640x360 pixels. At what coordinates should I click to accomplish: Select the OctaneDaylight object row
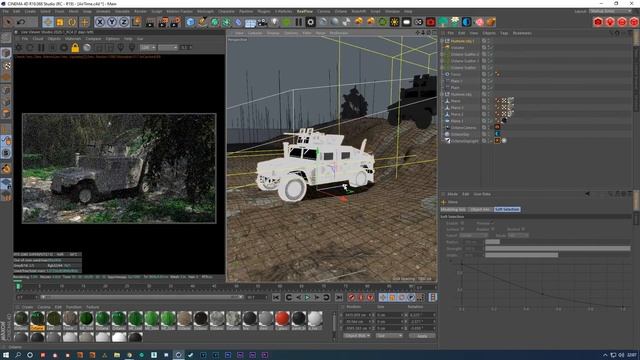[x=464, y=140]
